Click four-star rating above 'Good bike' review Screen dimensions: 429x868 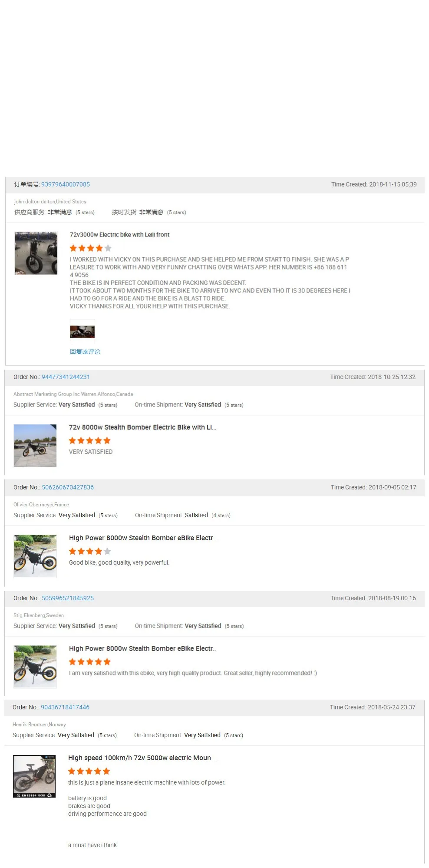click(90, 551)
